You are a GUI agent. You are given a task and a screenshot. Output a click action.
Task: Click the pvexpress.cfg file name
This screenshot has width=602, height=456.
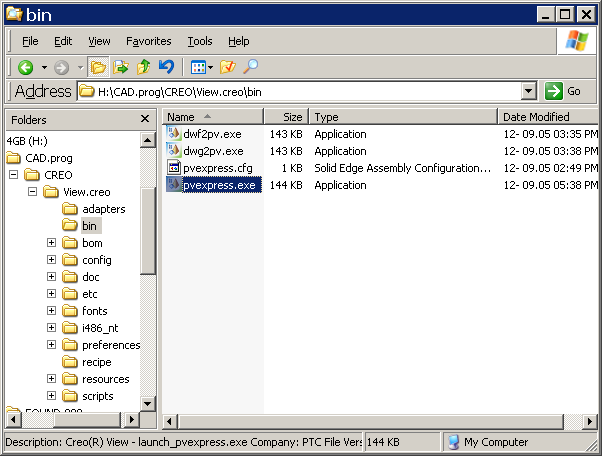point(218,168)
